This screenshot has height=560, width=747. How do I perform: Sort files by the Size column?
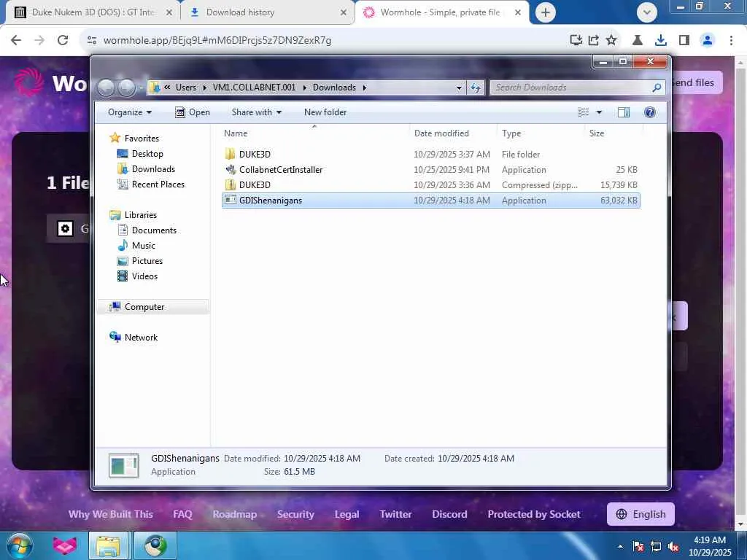click(614, 133)
